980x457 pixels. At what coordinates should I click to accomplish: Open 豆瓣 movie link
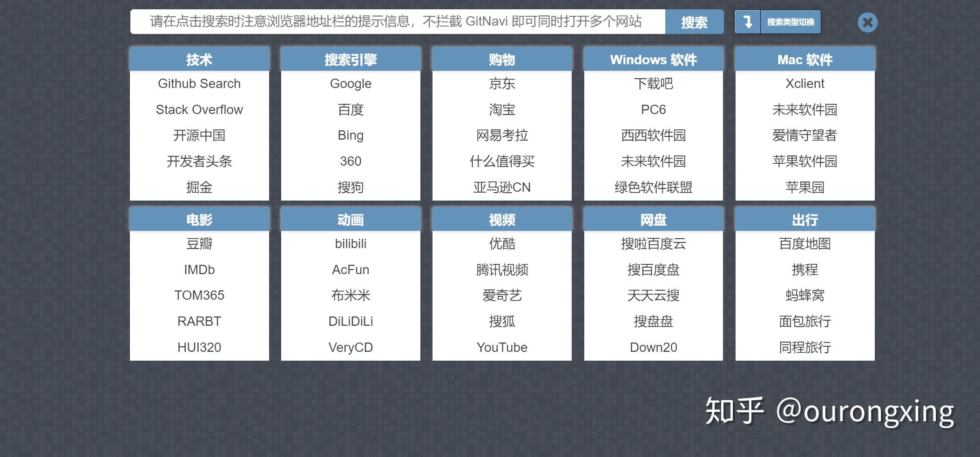click(x=199, y=244)
